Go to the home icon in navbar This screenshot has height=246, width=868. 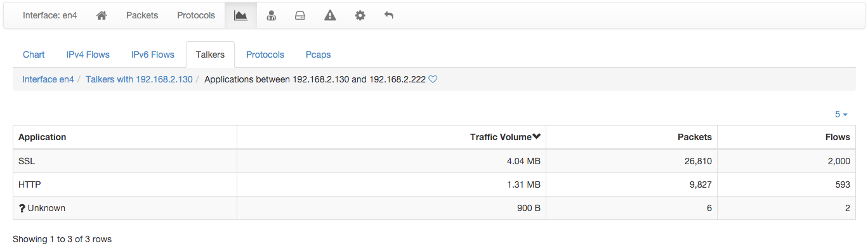point(102,15)
